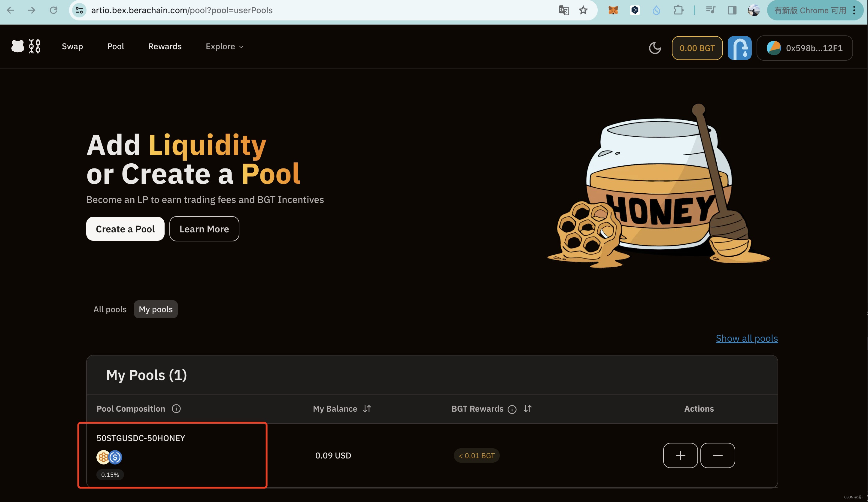
Task: Withdraw liquidity with minus button
Action: tap(718, 455)
